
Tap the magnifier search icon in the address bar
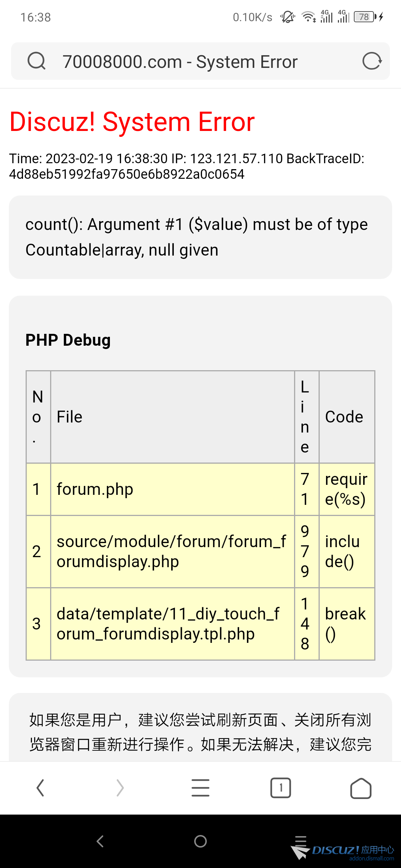click(36, 61)
